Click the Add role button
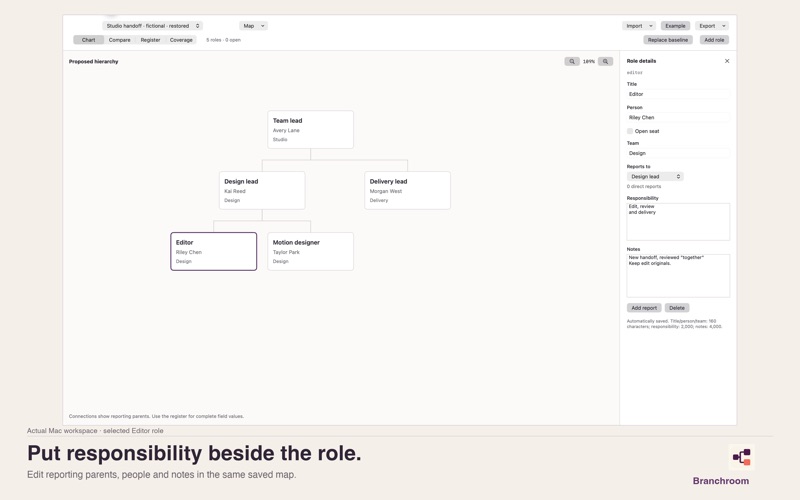The image size is (800, 500). pyautogui.click(x=714, y=40)
